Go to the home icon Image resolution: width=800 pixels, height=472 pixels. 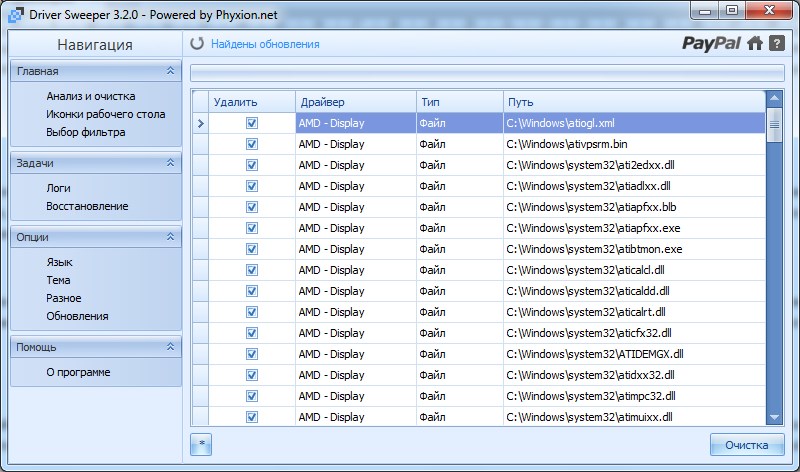(755, 43)
